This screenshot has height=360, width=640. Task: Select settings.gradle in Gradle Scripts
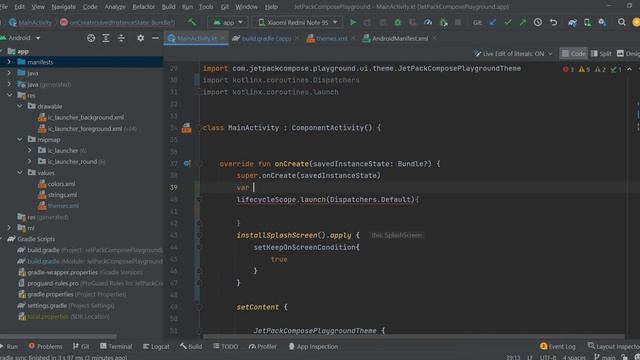click(x=47, y=306)
